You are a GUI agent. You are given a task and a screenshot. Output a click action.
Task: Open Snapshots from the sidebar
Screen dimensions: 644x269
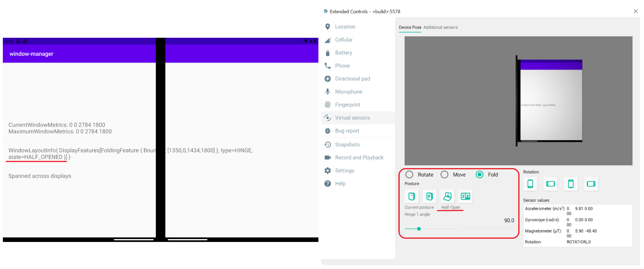[347, 145]
